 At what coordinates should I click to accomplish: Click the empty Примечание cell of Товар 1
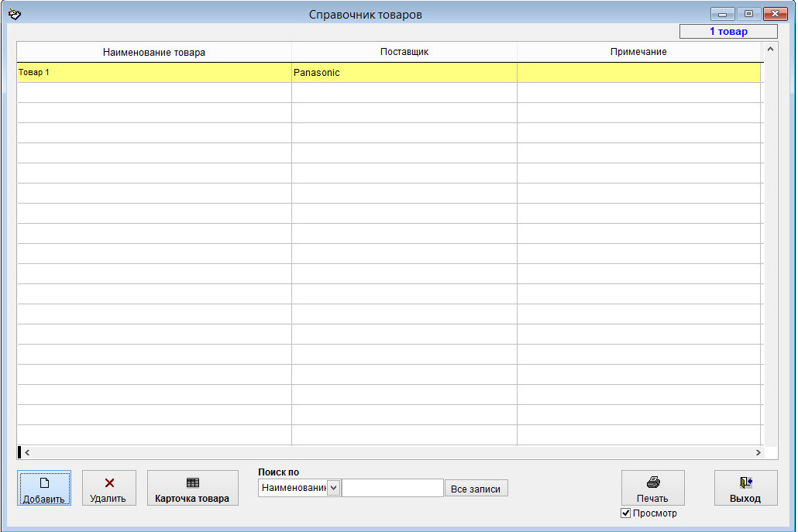point(638,73)
